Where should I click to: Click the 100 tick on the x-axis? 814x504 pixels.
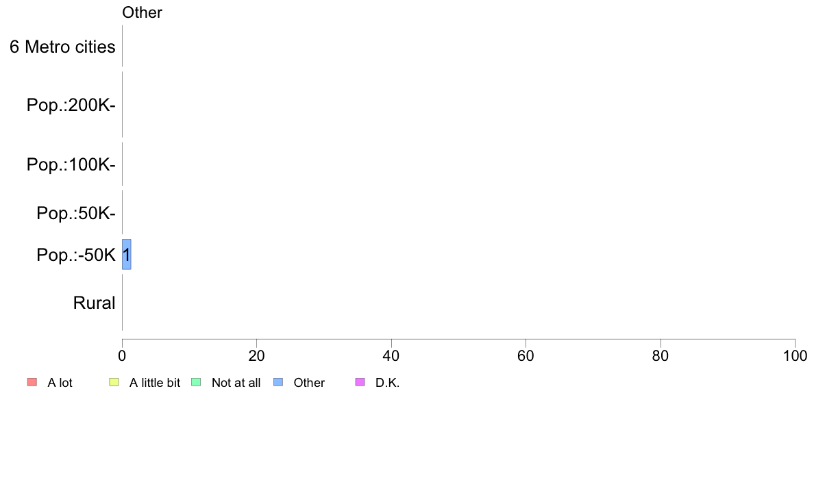pos(795,355)
